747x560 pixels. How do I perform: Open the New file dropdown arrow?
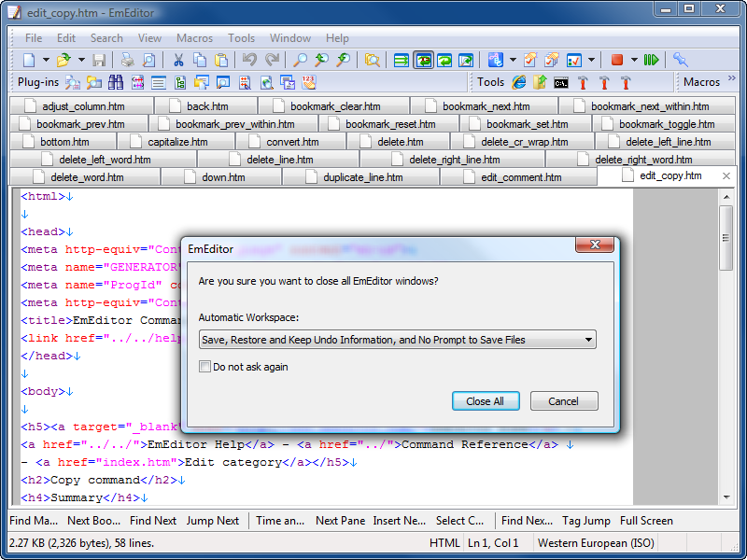[x=46, y=60]
